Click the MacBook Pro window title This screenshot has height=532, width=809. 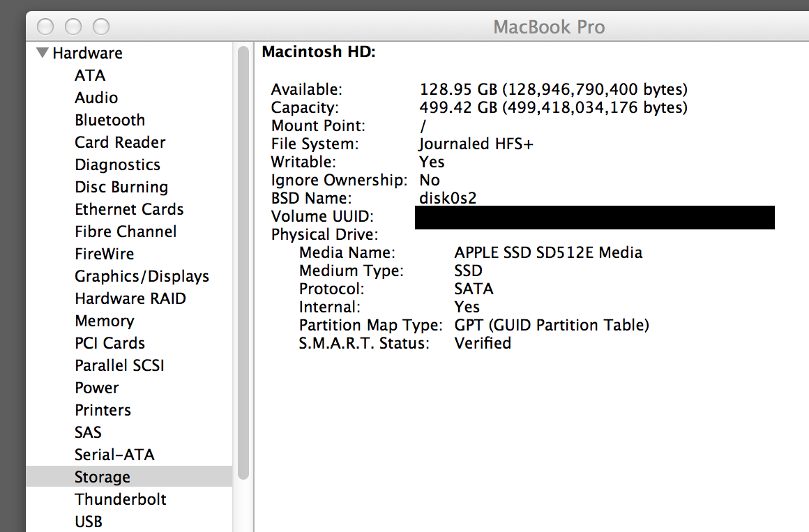(x=549, y=27)
